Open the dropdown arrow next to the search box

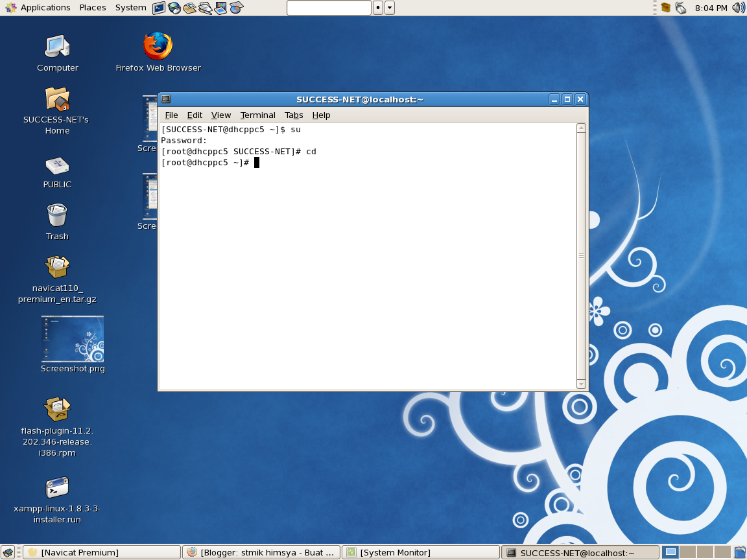click(389, 7)
